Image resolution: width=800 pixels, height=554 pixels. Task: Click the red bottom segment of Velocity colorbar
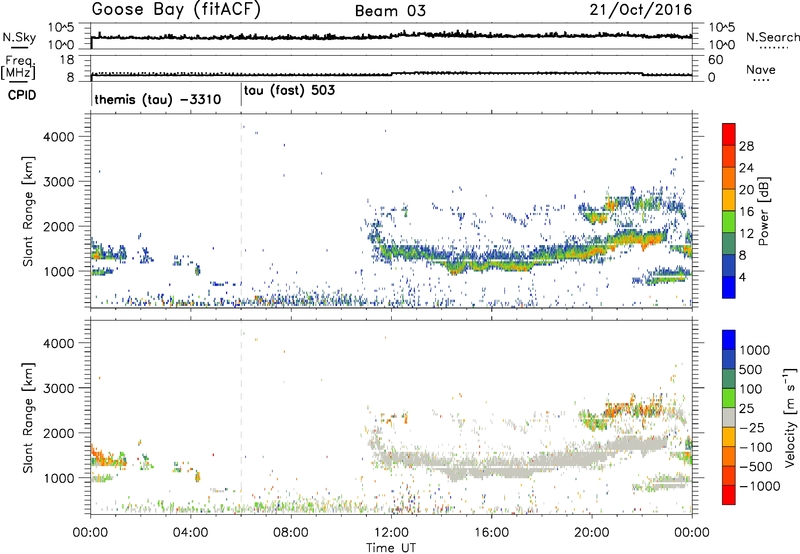point(729,495)
